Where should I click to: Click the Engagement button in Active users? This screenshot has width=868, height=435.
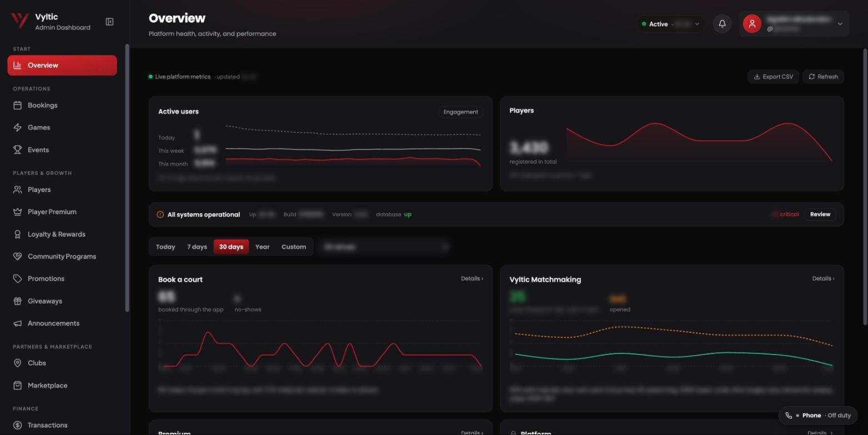point(460,112)
